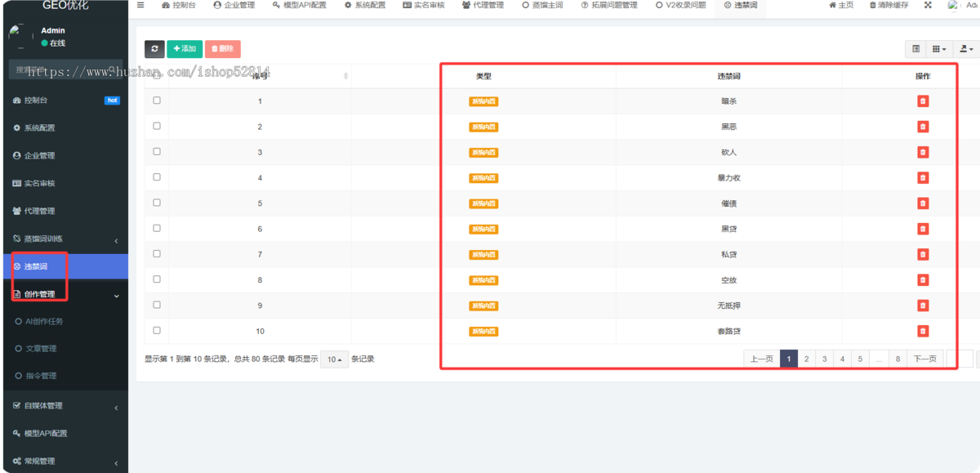
Task: Open 文章管理 in the sidebar
Action: pos(40,349)
